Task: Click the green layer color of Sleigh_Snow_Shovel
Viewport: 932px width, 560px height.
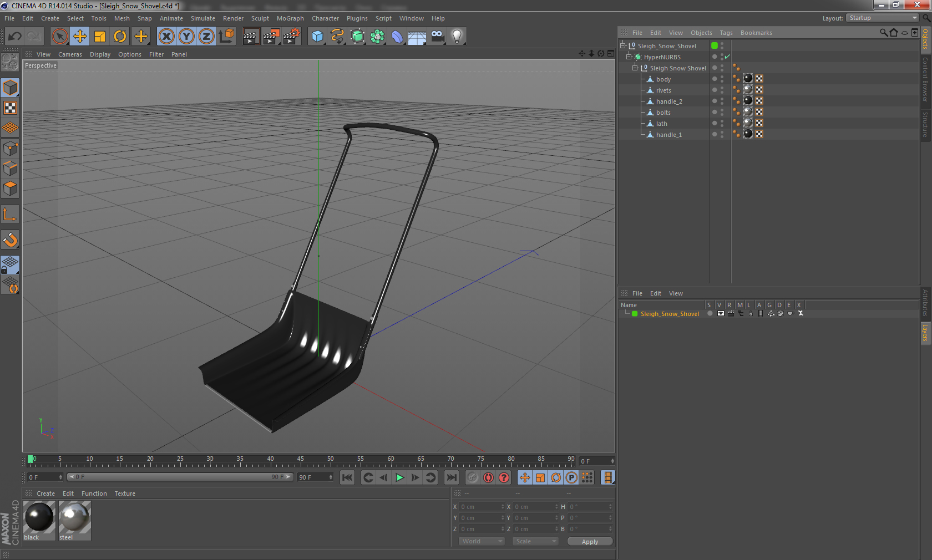Action: click(635, 314)
